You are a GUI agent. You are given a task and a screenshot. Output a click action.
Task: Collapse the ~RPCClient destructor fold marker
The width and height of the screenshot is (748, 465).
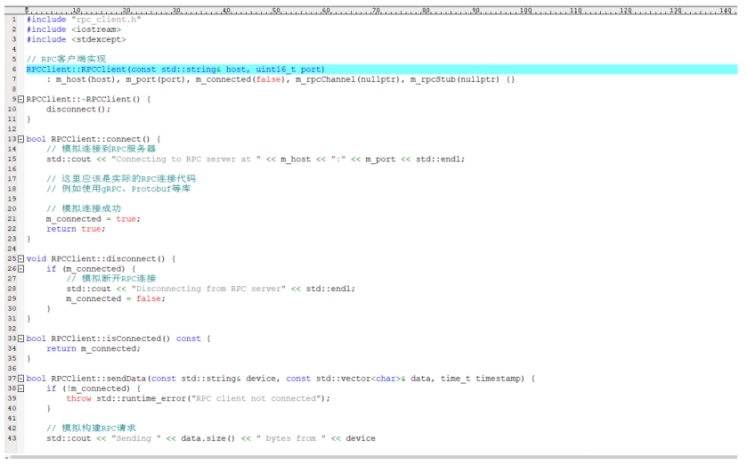tap(20, 99)
